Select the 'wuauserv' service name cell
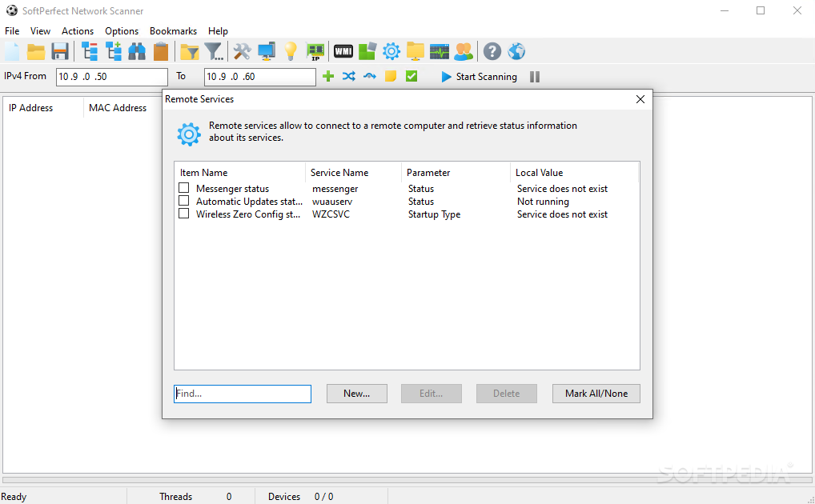This screenshot has width=815, height=504. click(x=332, y=201)
